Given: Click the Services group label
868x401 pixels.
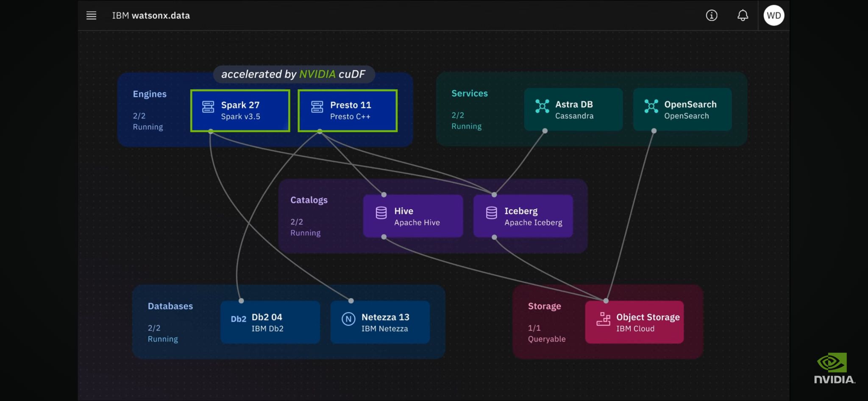Looking at the screenshot, I should click(470, 93).
